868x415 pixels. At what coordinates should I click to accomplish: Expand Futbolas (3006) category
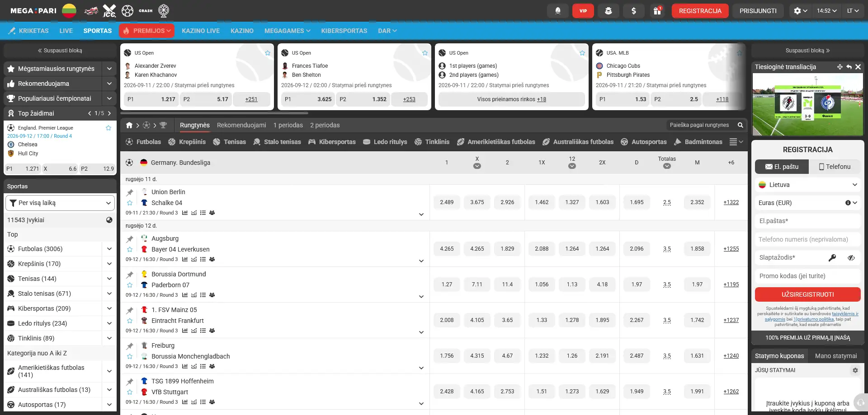click(109, 249)
